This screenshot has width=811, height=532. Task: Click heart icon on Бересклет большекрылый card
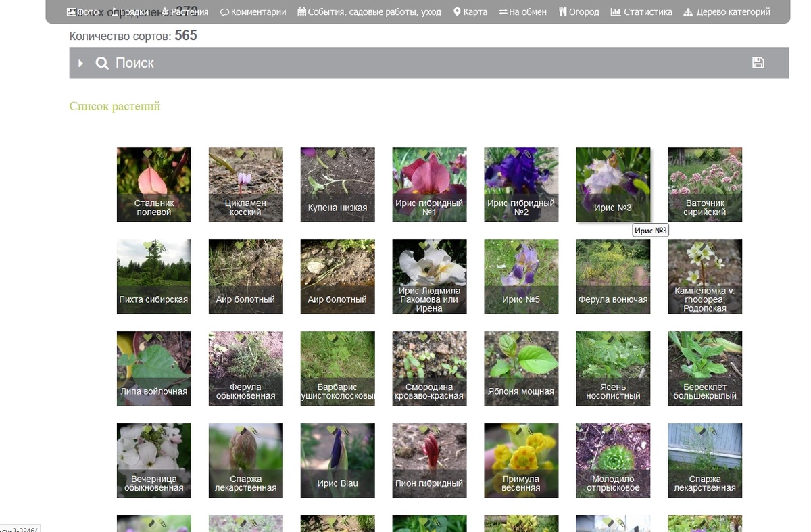click(x=699, y=337)
